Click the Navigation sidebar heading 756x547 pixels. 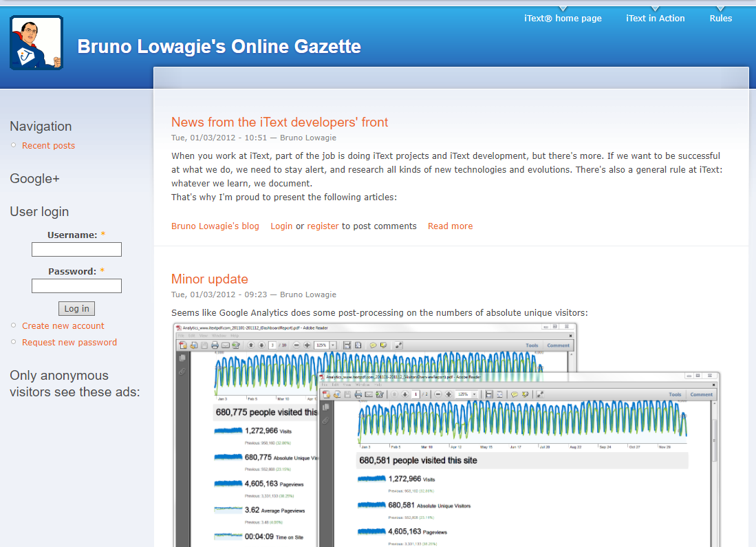41,127
